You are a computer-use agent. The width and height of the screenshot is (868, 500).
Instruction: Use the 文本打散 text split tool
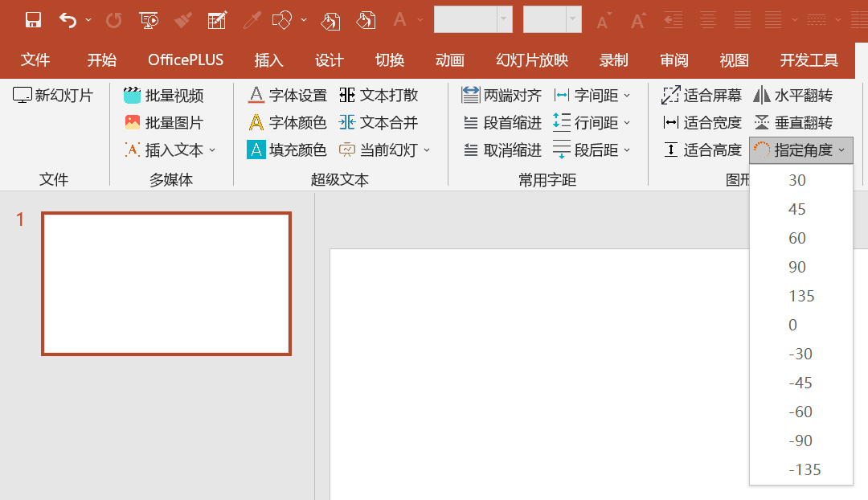coord(383,94)
